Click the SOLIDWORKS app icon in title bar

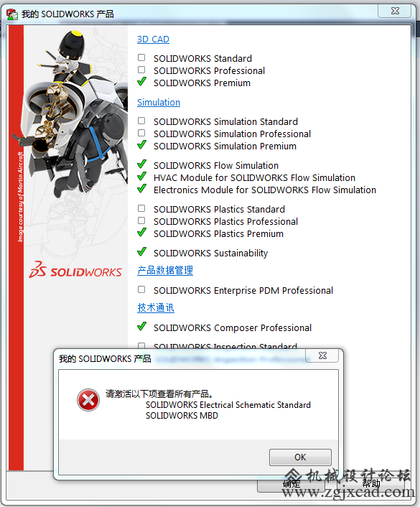(13, 14)
